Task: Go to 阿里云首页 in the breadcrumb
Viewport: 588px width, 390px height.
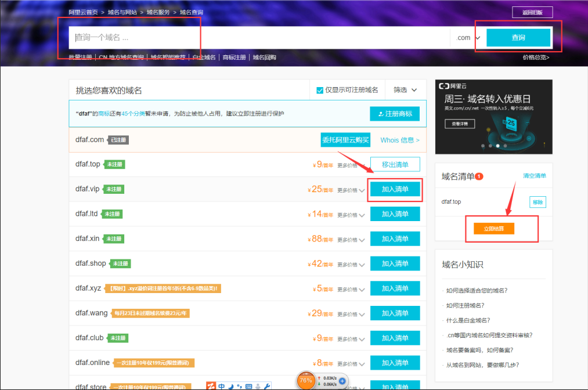Action: (x=83, y=12)
